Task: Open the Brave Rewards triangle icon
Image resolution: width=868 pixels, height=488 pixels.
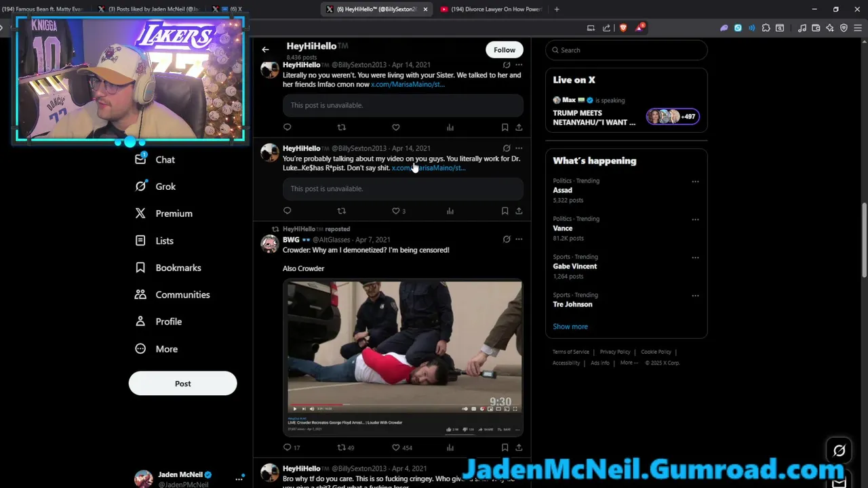Action: point(639,28)
